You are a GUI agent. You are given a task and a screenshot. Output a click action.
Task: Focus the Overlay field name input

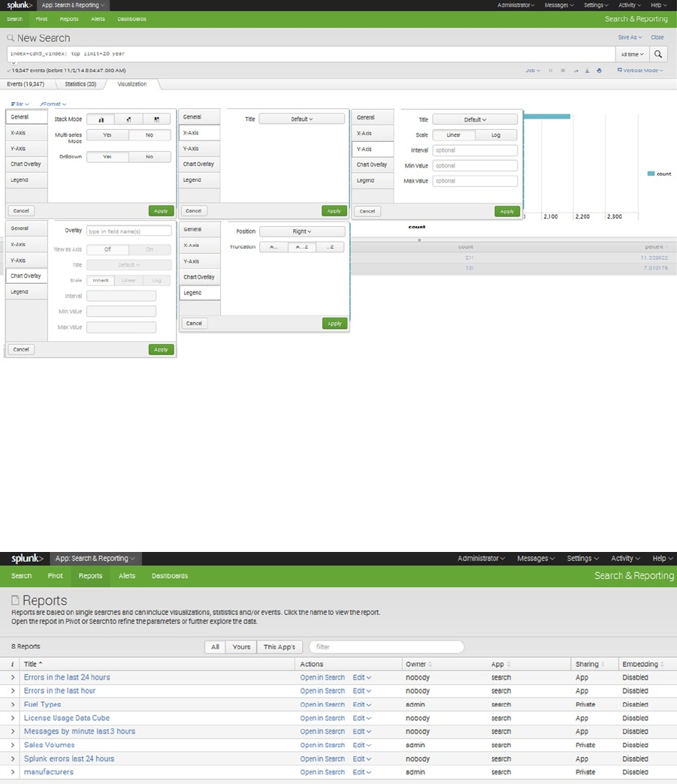tap(129, 231)
